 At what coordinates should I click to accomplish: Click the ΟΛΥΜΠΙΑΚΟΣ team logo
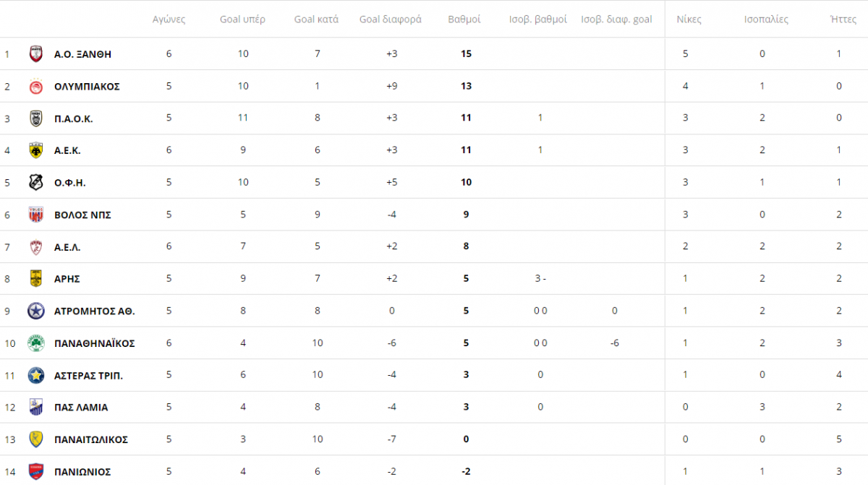point(36,86)
